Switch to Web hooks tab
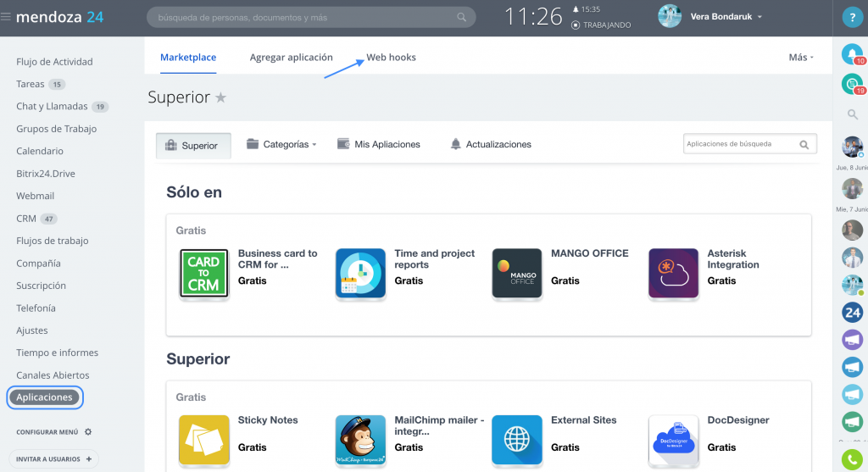868x472 pixels. (x=391, y=57)
